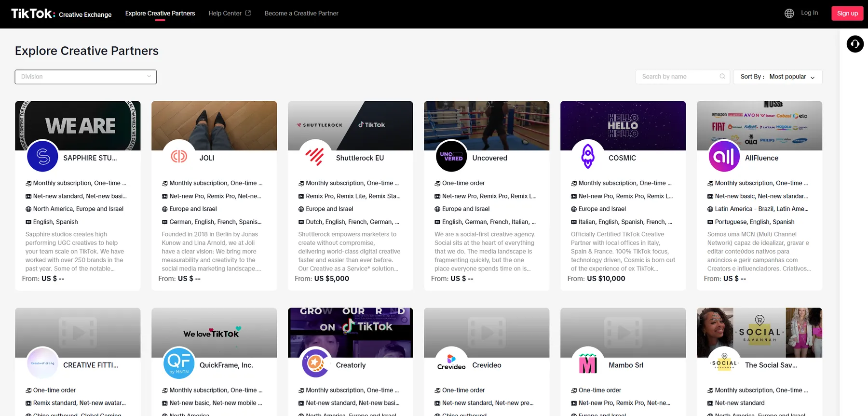The width and height of the screenshot is (868, 416).
Task: Click 'Italian, English, Spanish, French' line
Action: 625,222
